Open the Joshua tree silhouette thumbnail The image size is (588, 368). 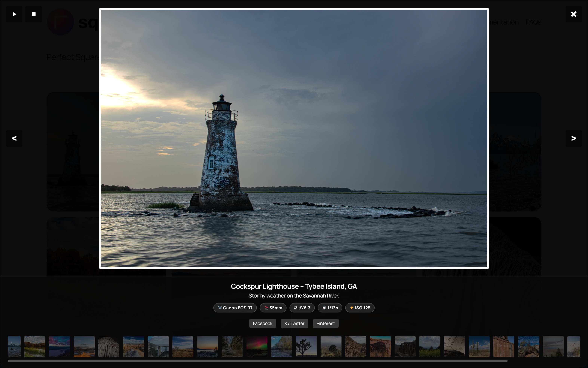[306, 346]
